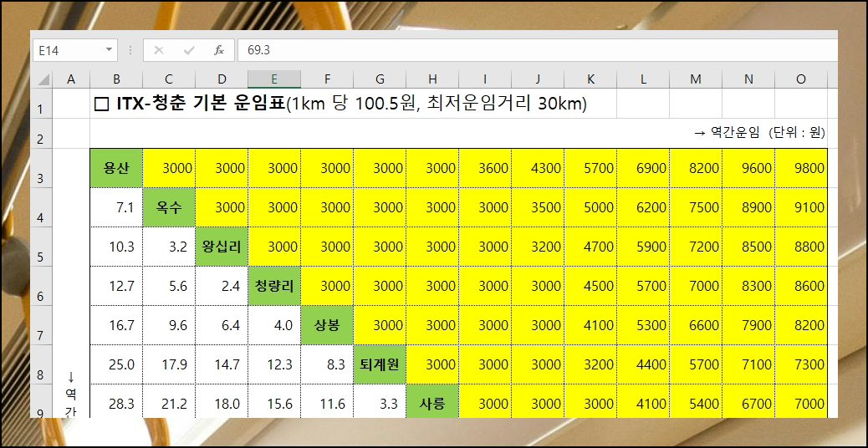Select column J header
Screen dimensions: 868x448
[538, 79]
